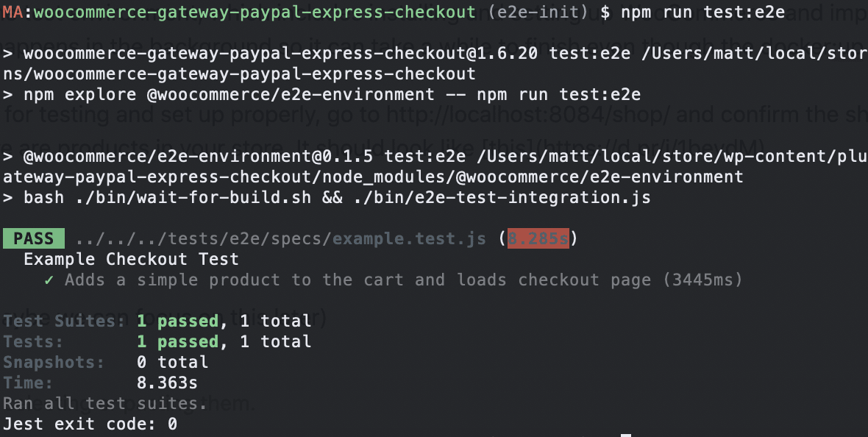Screen dimensions: 868x437
Task: Click the 'MA' host prefix in the prompt
Action: tap(13, 12)
